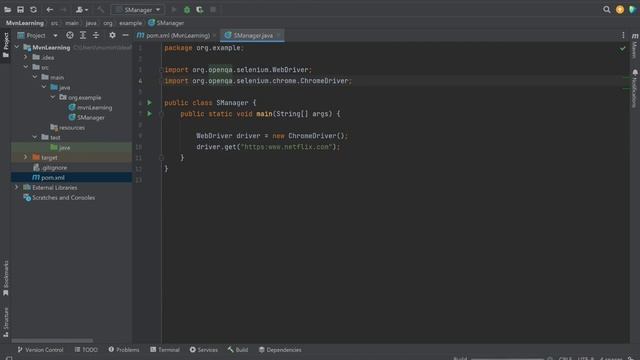640x360 pixels.
Task: Select Scratches and Consoles
Action: pyautogui.click(x=59, y=198)
